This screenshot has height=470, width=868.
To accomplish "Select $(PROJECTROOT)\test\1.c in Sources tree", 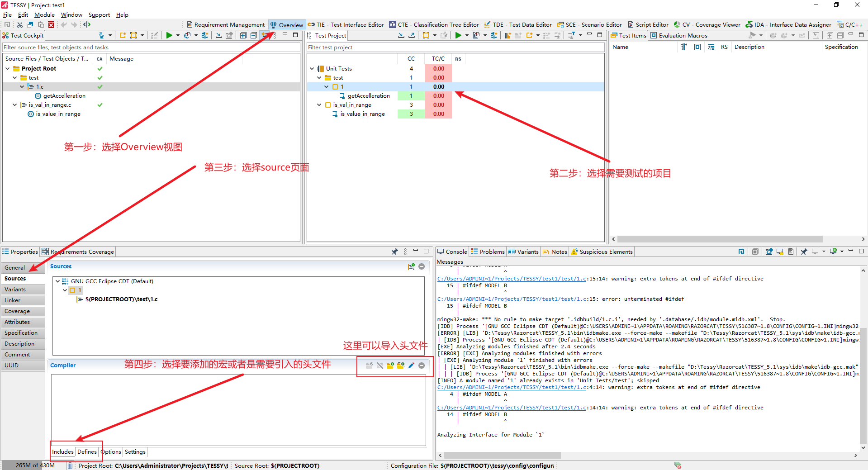I will pos(121,299).
